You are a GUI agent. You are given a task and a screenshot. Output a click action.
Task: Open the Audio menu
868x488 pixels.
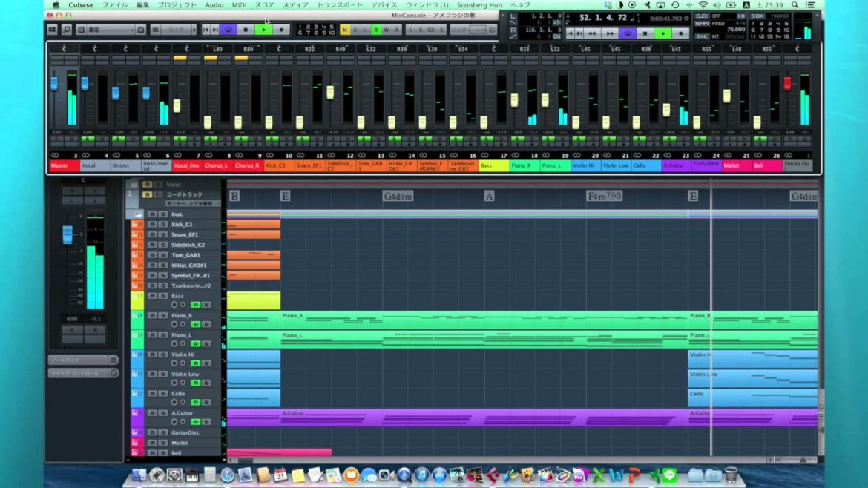pos(214,5)
